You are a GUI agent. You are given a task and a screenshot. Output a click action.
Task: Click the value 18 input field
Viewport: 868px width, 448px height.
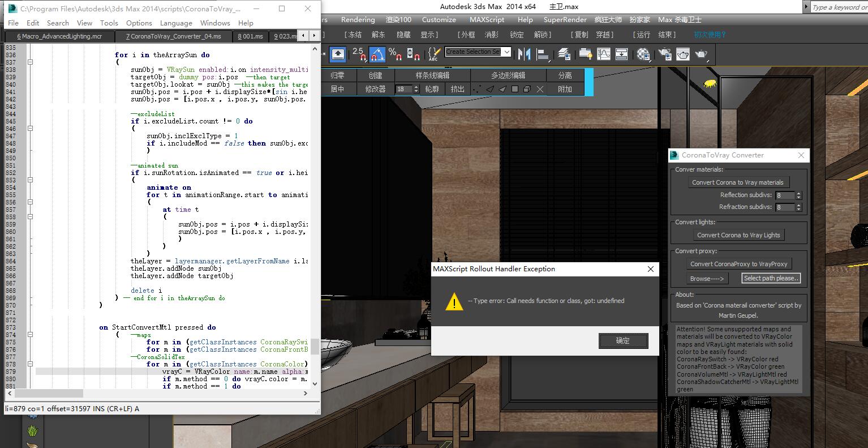click(x=405, y=89)
